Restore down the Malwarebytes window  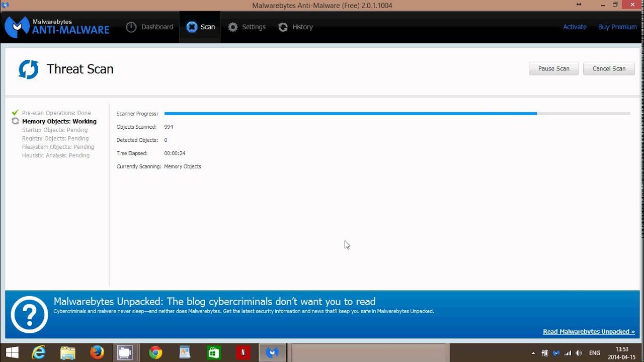coord(615,5)
